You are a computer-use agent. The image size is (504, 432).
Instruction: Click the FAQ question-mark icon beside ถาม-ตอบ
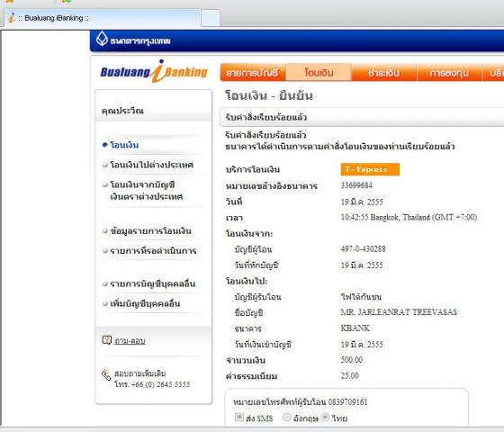[107, 340]
